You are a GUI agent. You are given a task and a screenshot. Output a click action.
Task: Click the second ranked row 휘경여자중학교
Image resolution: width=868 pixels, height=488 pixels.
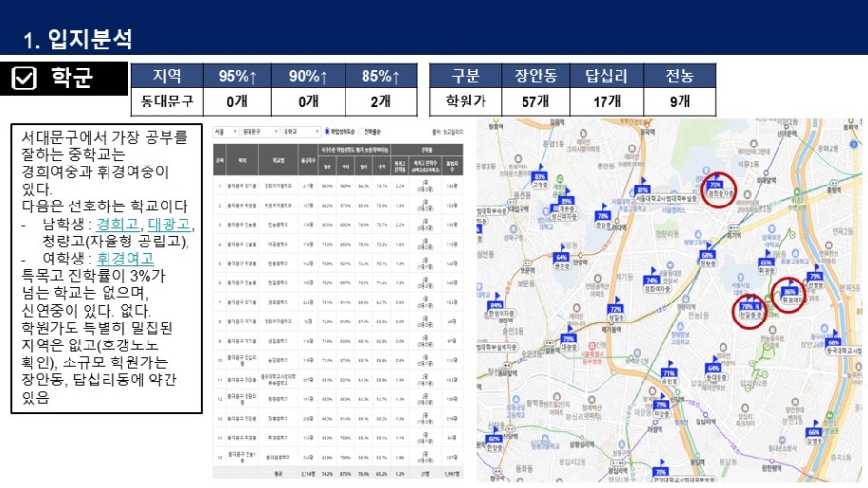point(338,205)
